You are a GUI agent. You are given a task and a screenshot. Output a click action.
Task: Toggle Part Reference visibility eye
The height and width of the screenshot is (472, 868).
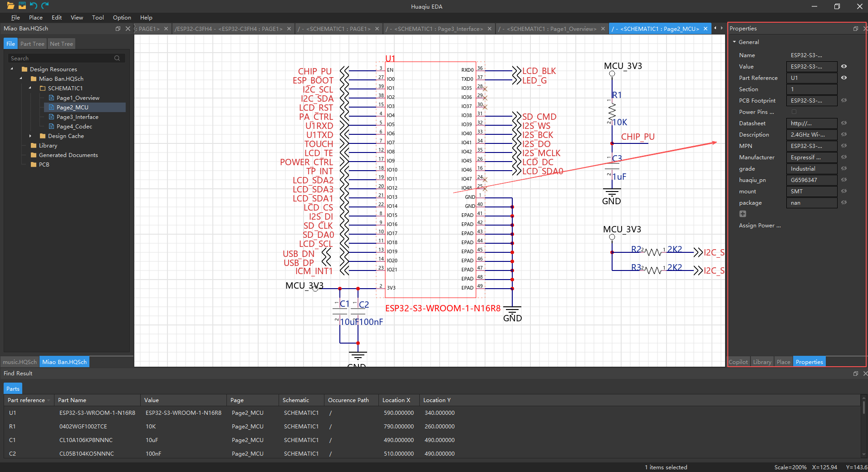pos(844,78)
